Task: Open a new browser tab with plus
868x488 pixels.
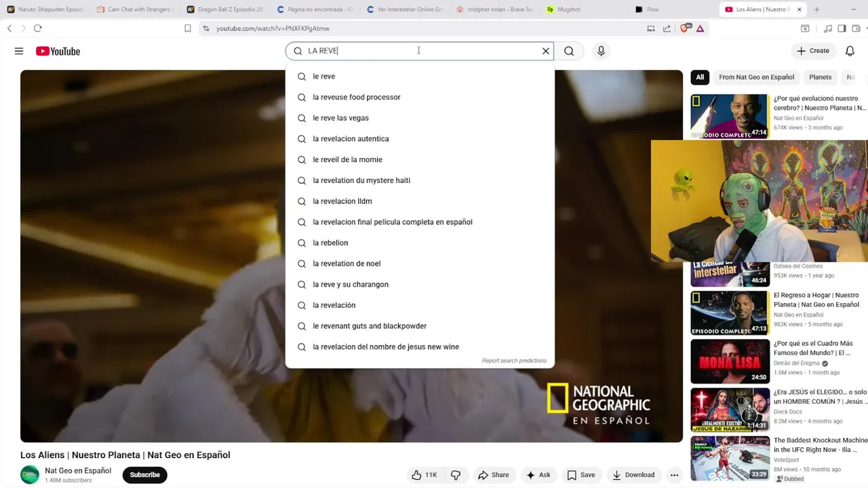Action: point(816,9)
